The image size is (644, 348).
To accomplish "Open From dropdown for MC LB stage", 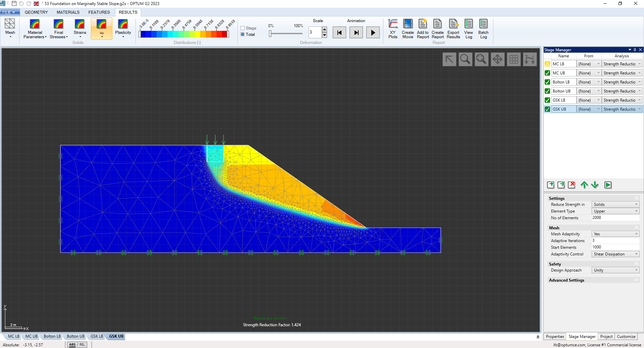I will pyautogui.click(x=589, y=64).
